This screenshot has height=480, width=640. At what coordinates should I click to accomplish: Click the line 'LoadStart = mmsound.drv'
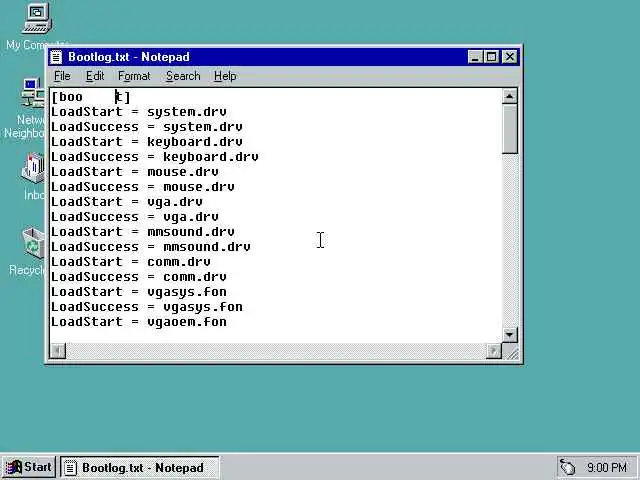pos(143,232)
